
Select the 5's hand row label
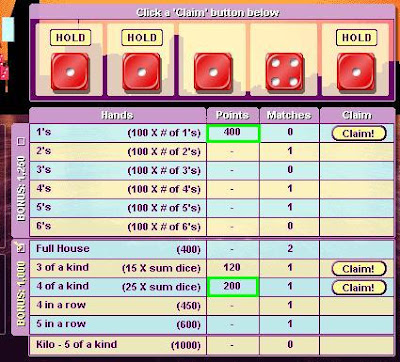pos(44,207)
